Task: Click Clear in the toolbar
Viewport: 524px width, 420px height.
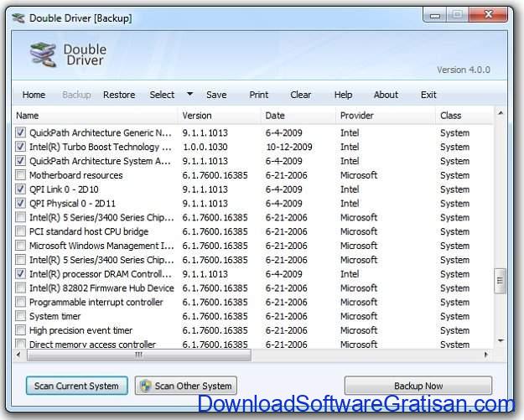Action: coord(300,95)
